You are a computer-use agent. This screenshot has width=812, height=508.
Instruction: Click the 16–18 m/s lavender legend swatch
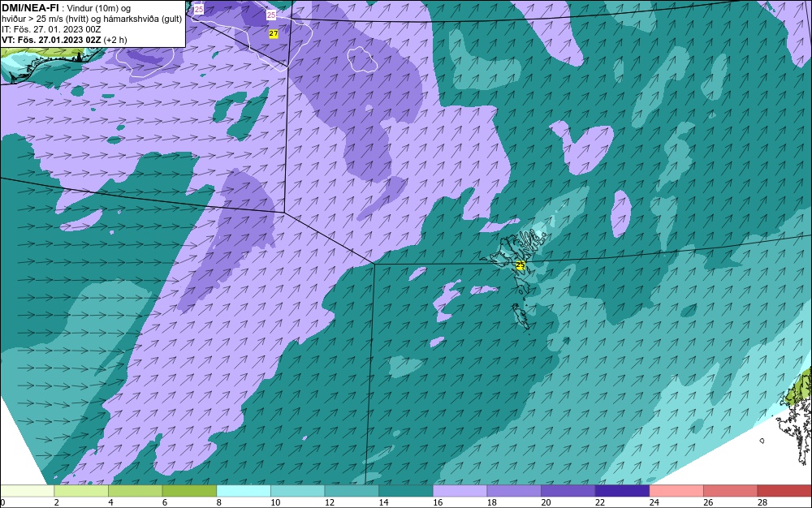coord(460,490)
